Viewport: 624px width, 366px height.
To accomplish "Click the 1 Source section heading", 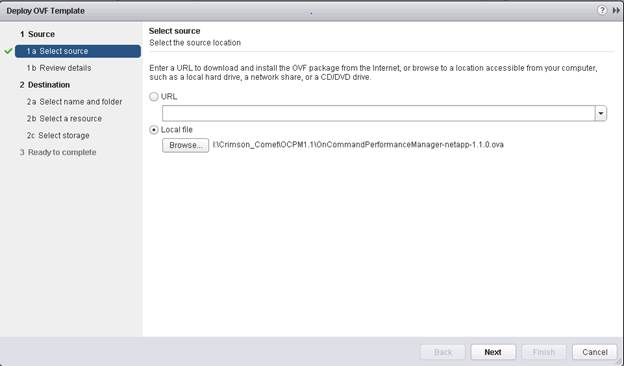I will [37, 34].
